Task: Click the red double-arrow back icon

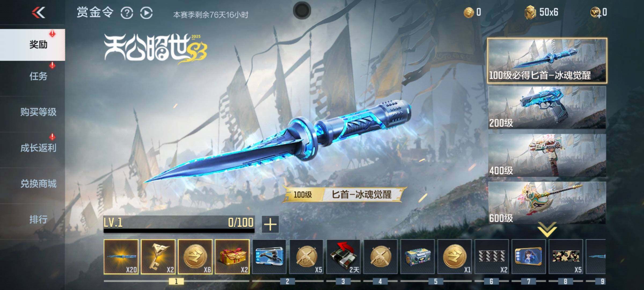Action: (38, 12)
